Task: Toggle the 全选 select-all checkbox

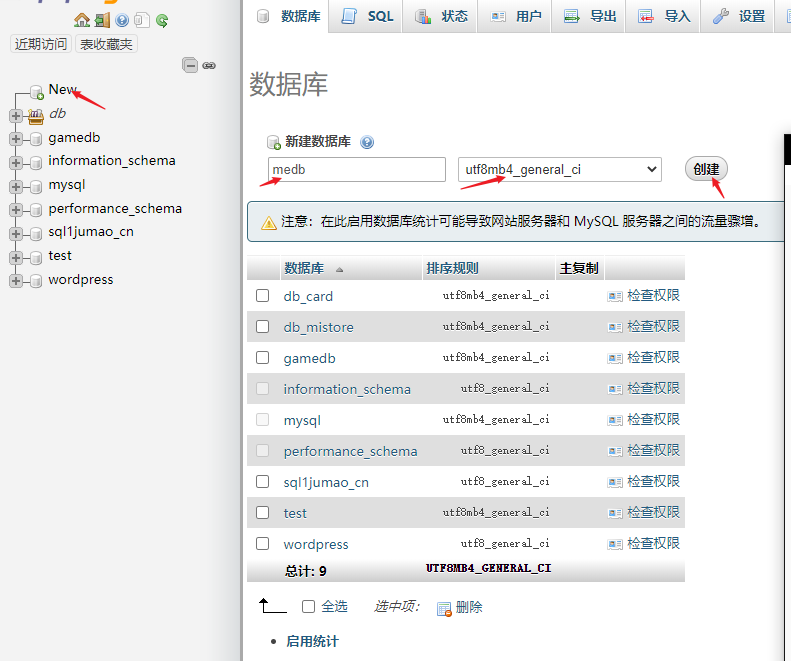Action: [x=308, y=606]
